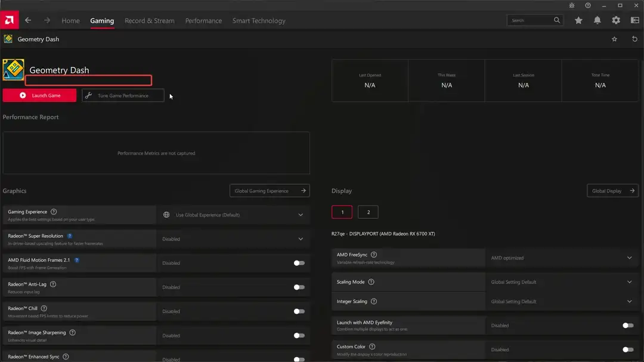Launch the Geometry Dash game

point(39,95)
